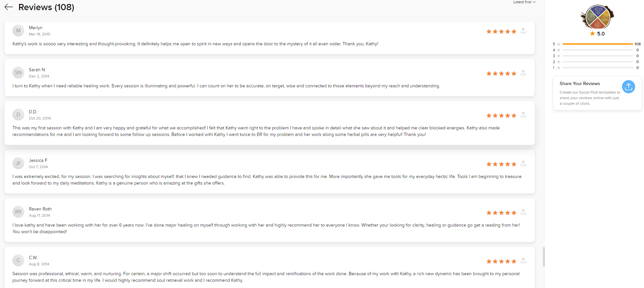Click the 3-star rating row

tap(597, 56)
